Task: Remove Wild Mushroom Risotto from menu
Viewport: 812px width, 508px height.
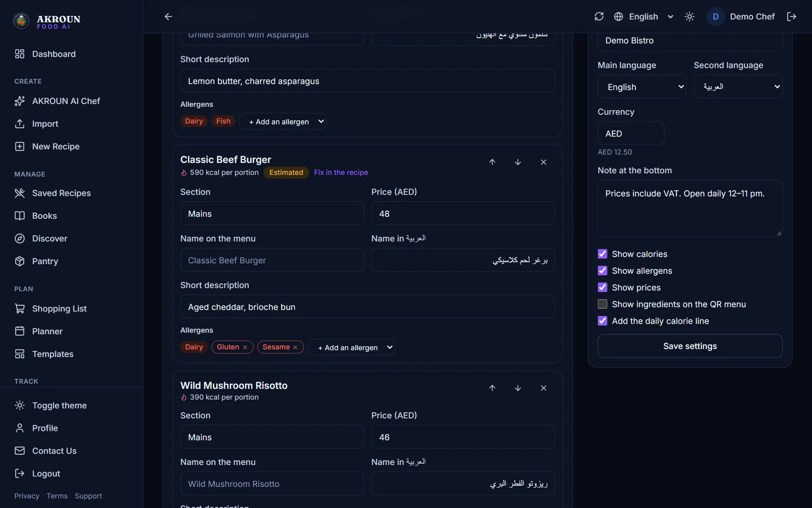Action: click(x=544, y=388)
